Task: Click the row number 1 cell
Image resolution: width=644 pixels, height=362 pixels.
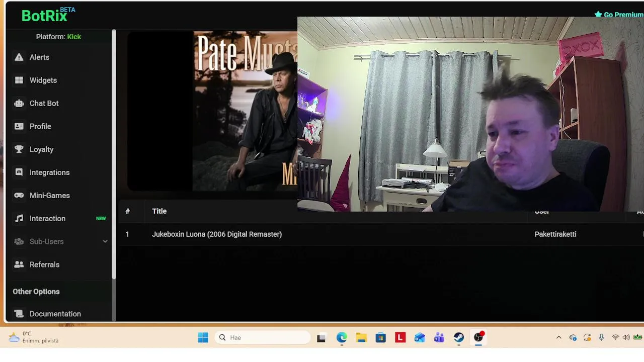Action: [x=127, y=234]
